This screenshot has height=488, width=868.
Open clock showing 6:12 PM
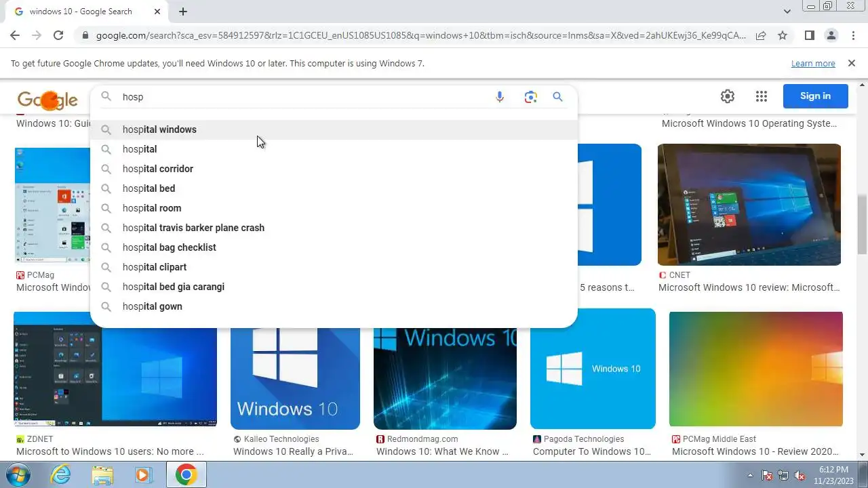click(x=833, y=474)
